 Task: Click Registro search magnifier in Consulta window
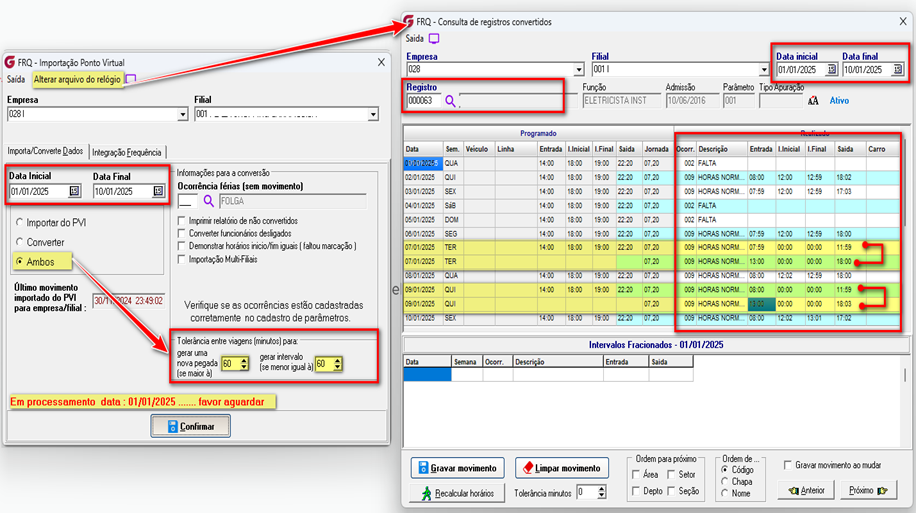click(x=450, y=101)
